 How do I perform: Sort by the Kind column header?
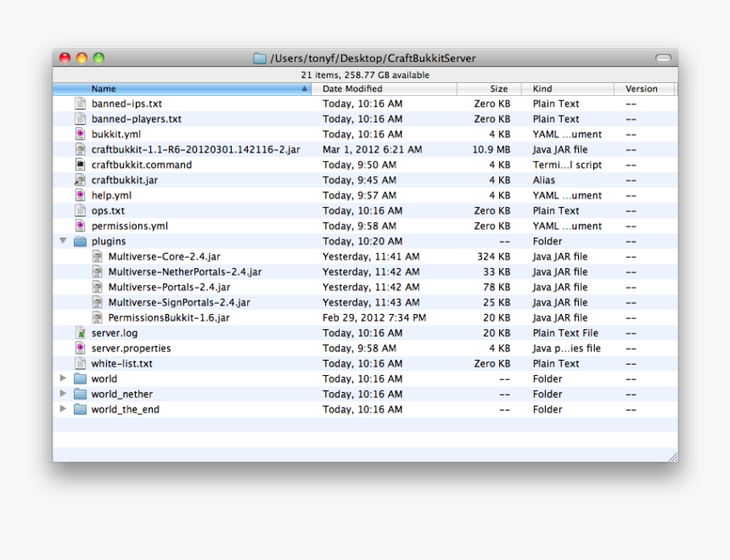tap(567, 89)
